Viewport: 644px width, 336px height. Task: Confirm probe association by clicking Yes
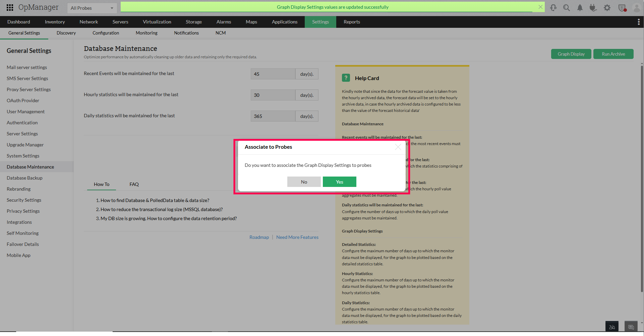pos(339,182)
